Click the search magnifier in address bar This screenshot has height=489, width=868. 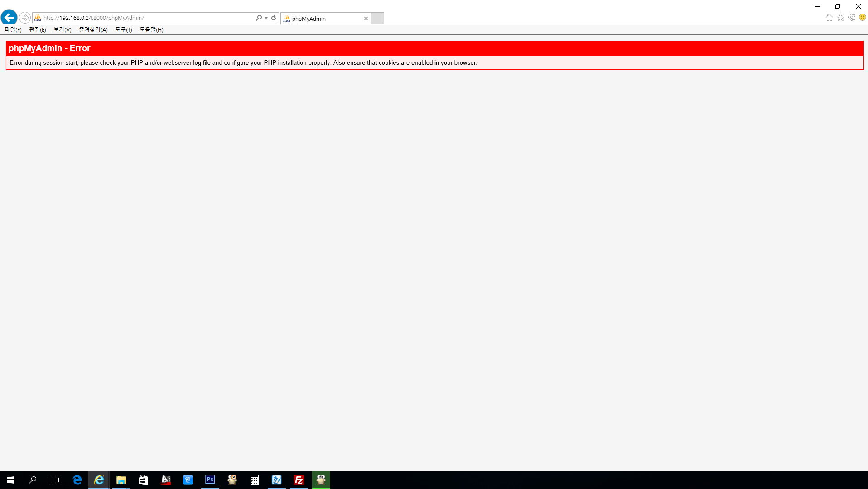(x=259, y=18)
